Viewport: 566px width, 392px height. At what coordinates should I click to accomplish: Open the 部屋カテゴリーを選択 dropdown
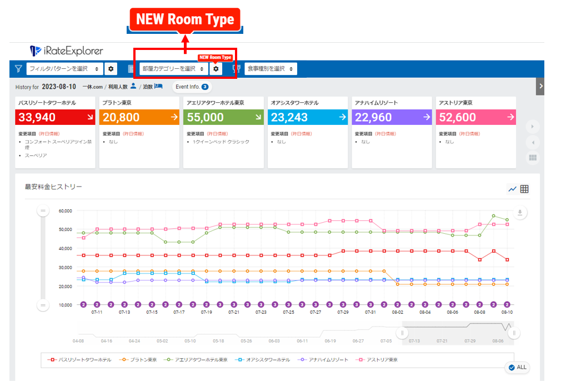[173, 69]
